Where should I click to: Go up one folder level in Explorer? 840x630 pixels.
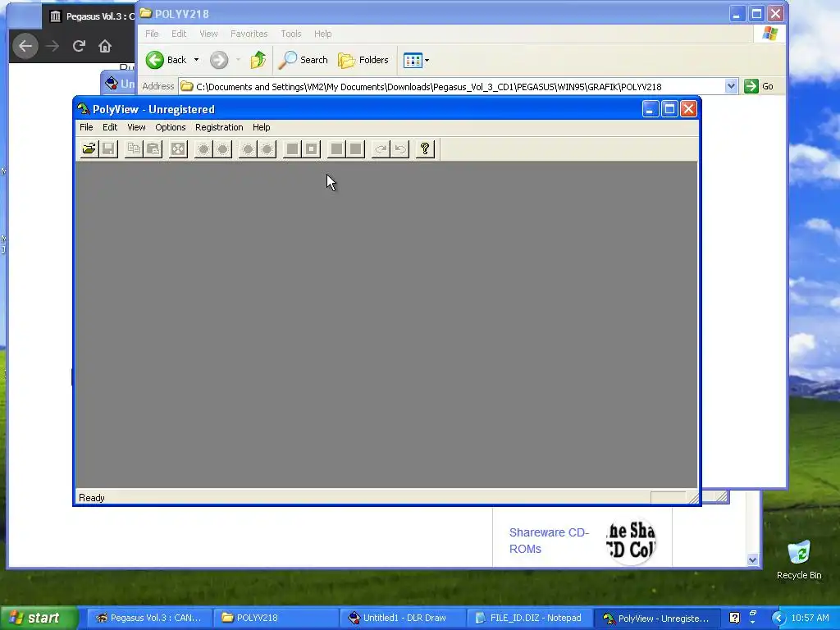[x=258, y=60]
